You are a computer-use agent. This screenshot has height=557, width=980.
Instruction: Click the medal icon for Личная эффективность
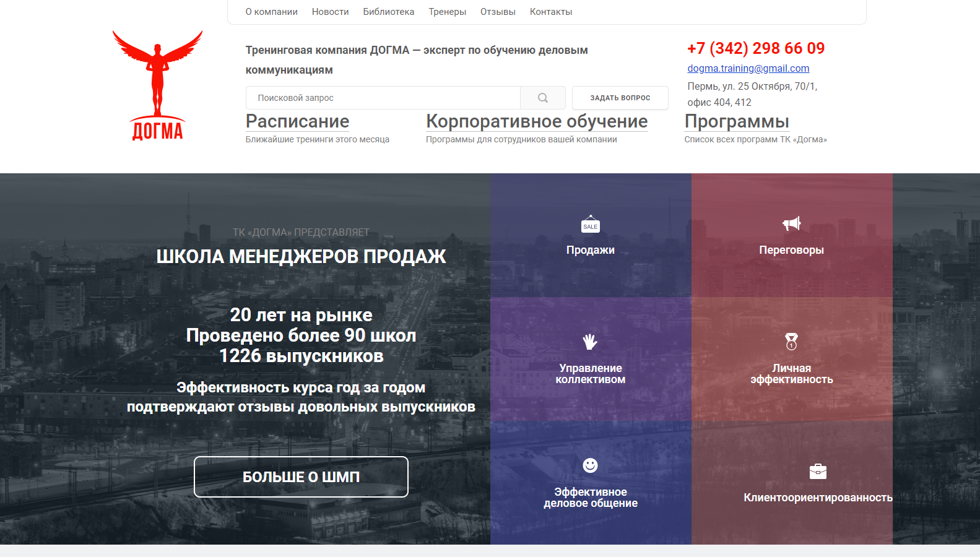click(791, 342)
